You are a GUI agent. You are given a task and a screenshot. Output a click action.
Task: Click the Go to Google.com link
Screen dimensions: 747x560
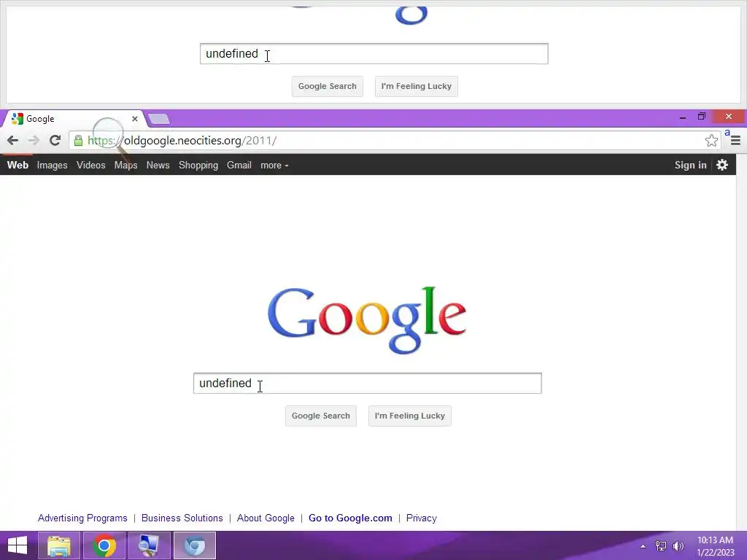[x=350, y=518]
